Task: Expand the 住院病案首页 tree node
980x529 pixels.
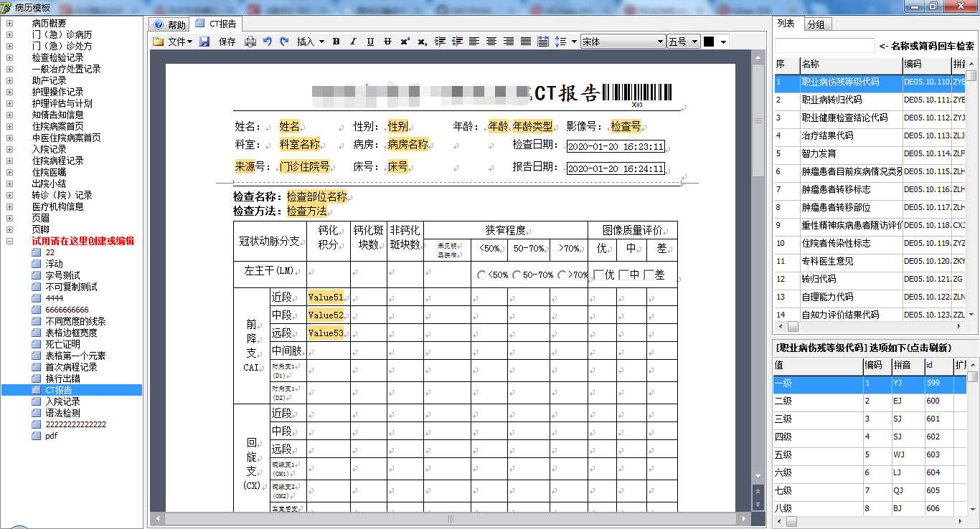Action: coord(9,126)
